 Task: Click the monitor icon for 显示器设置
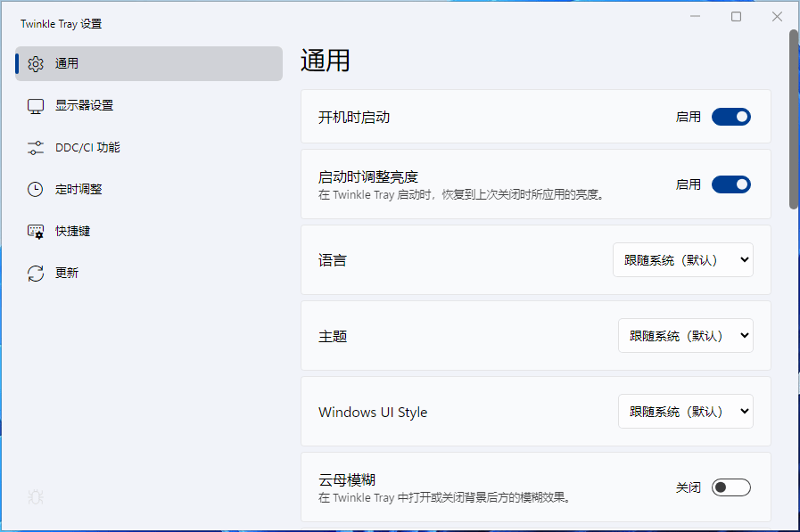[36, 106]
